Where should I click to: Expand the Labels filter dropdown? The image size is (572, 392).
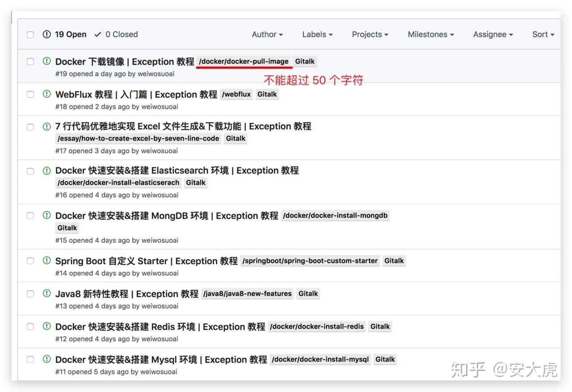tap(317, 34)
